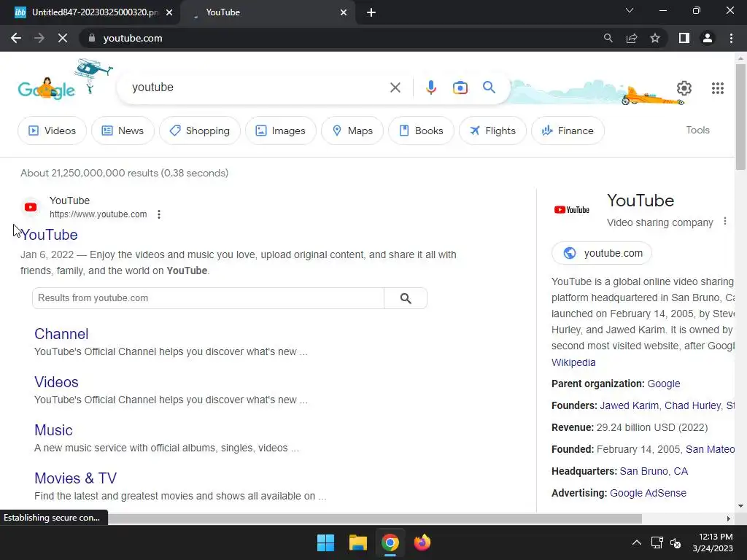Close the YouTube tab

point(344,12)
